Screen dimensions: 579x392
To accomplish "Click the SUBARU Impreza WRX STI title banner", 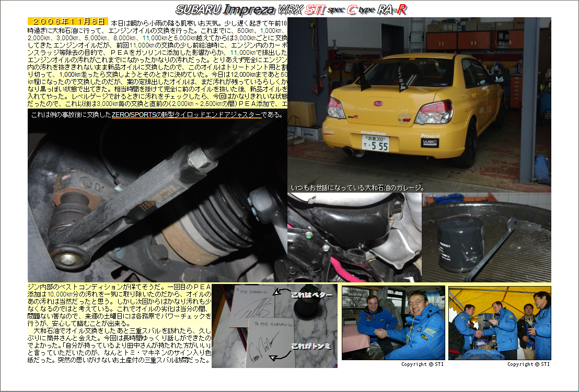I will coord(291,9).
